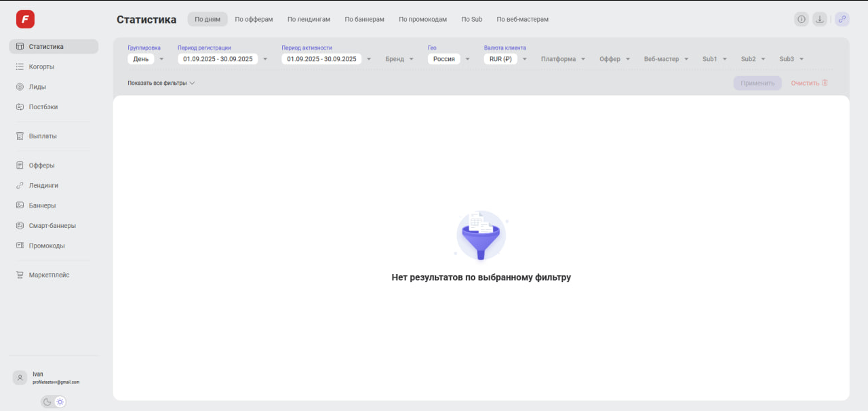Open the Гео Россия dropdown
Image resolution: width=868 pixels, height=411 pixels.
click(x=449, y=59)
